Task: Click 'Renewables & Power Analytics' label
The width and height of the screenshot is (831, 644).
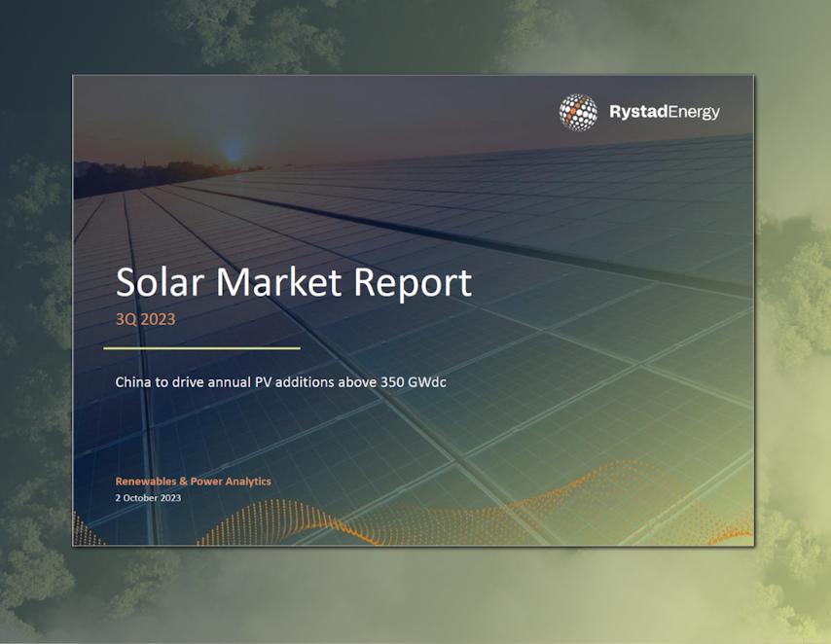Action: pyautogui.click(x=194, y=482)
